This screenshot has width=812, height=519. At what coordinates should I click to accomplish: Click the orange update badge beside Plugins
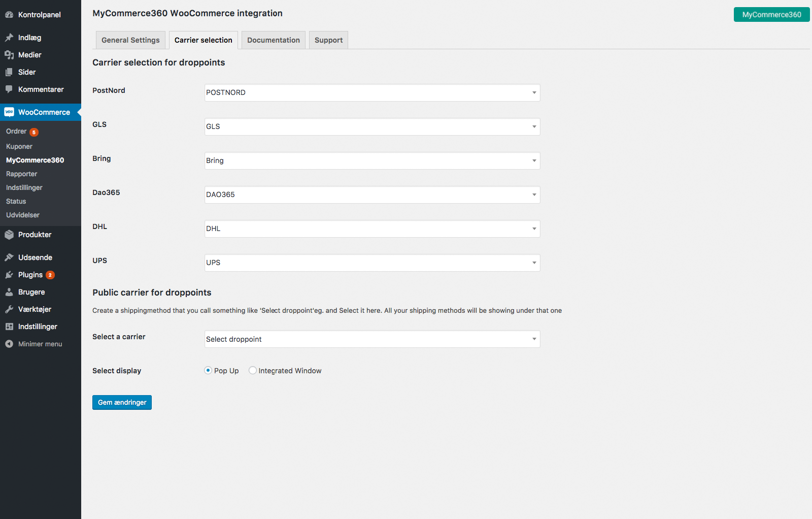(50, 275)
